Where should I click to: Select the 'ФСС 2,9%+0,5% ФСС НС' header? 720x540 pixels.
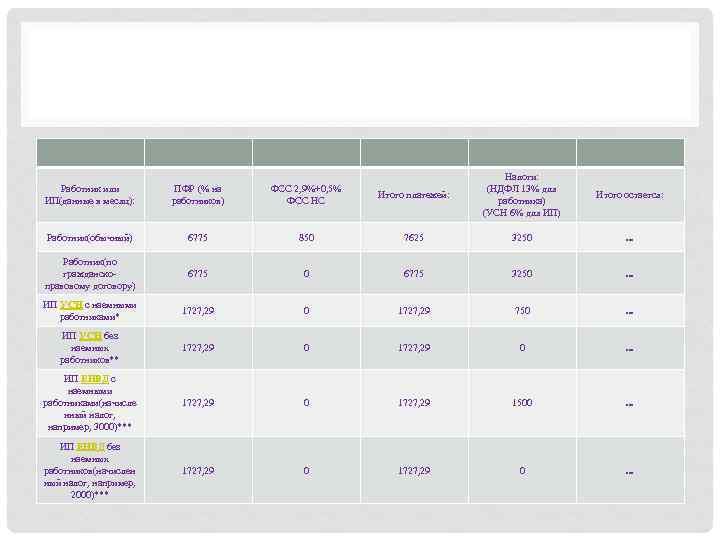tap(306, 195)
